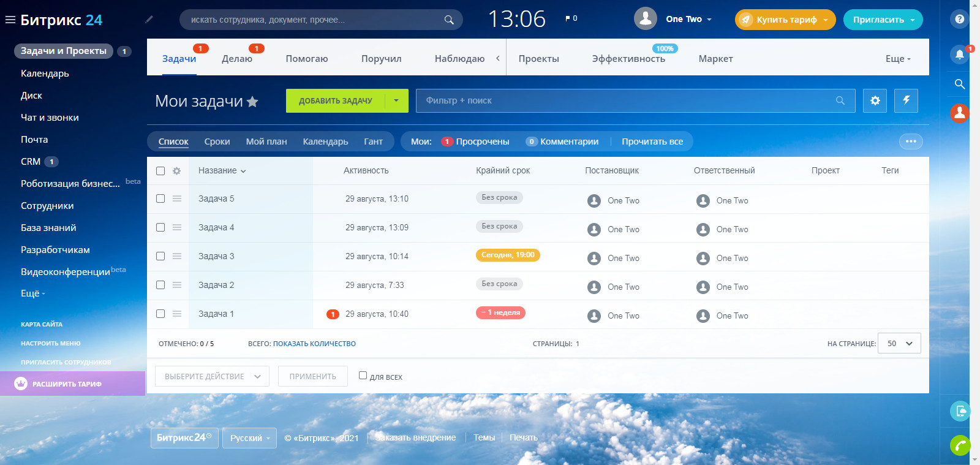Click the green phone call button
The image size is (980, 465).
click(x=960, y=445)
